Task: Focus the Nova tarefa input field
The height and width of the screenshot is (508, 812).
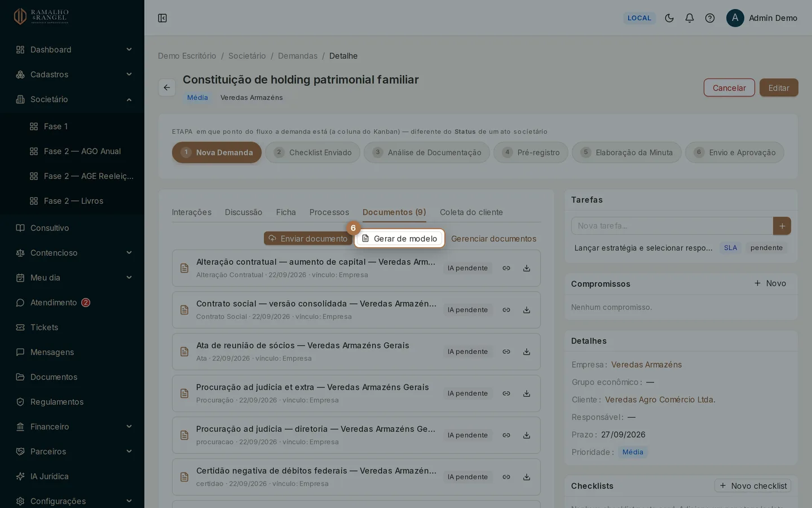Action: [672, 226]
